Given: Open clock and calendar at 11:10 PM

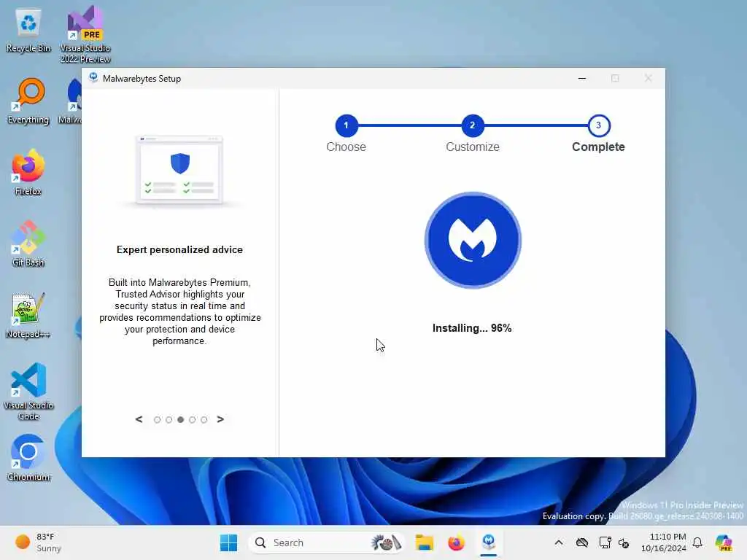Looking at the screenshot, I should click(x=664, y=542).
